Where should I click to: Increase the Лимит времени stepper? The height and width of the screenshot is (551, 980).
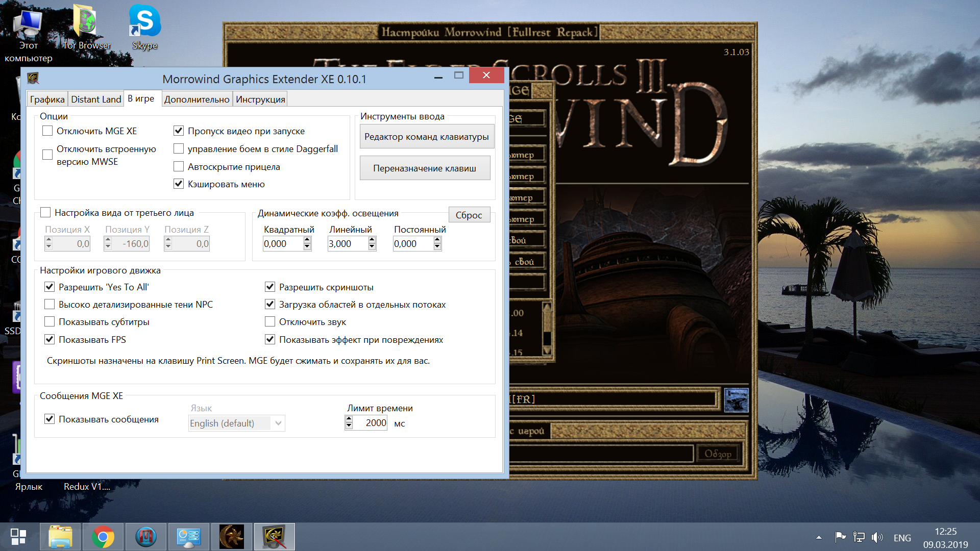coord(349,419)
